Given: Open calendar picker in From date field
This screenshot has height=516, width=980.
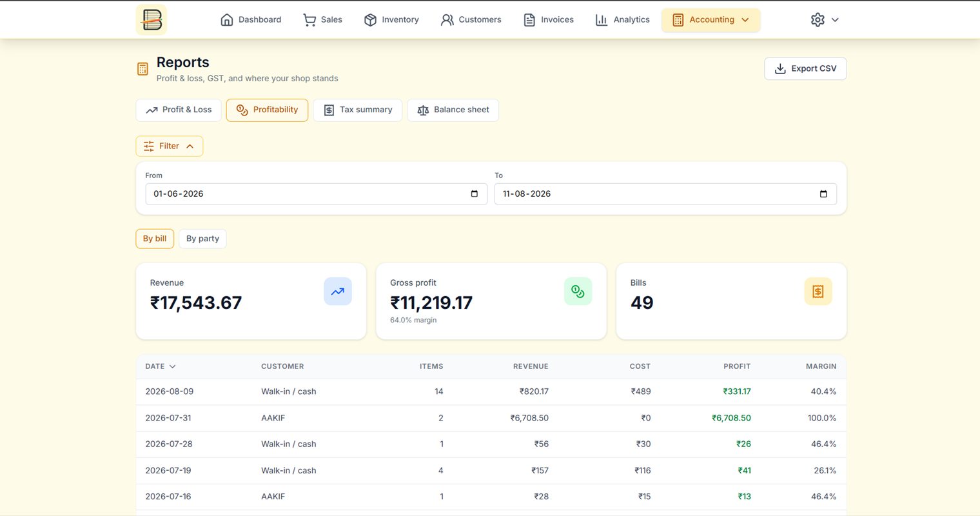Looking at the screenshot, I should click(x=475, y=194).
